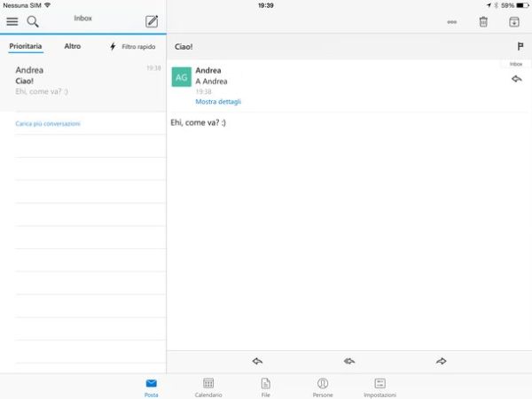Reply using bottom toolbar left arrow
Viewport: 532px width, 399px height.
coord(257,361)
